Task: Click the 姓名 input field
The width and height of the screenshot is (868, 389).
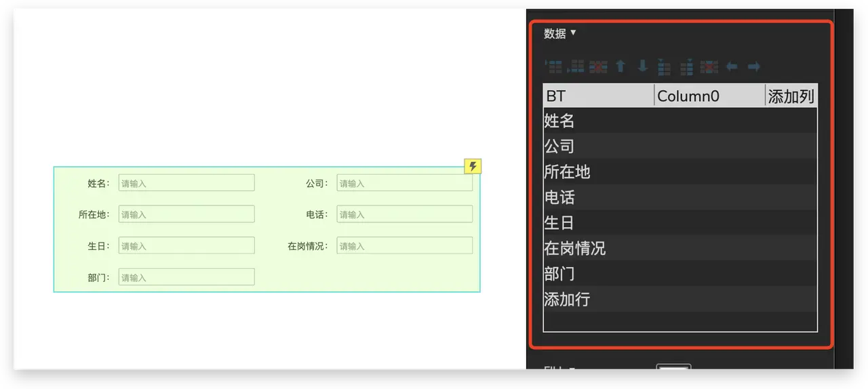Action: pos(186,183)
